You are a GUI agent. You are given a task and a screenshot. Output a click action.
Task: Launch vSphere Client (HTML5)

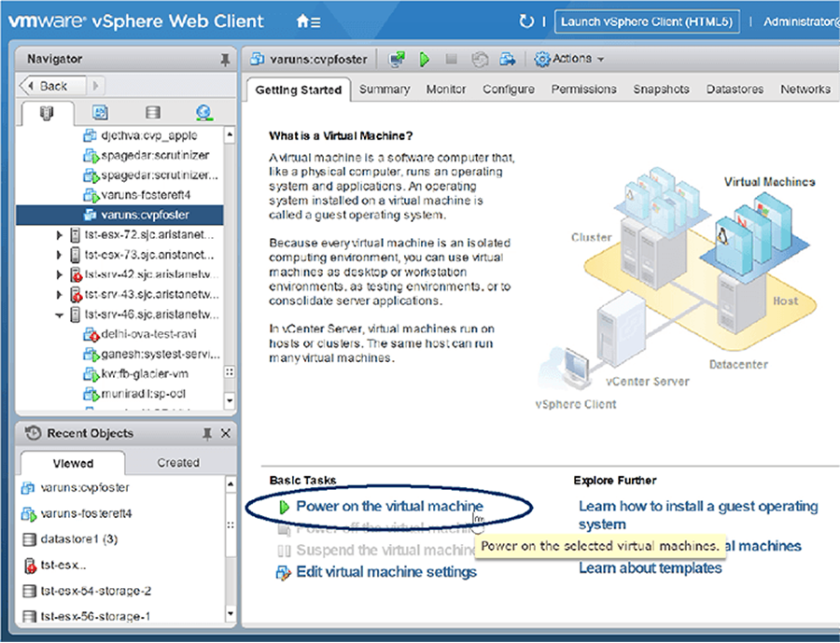click(647, 22)
